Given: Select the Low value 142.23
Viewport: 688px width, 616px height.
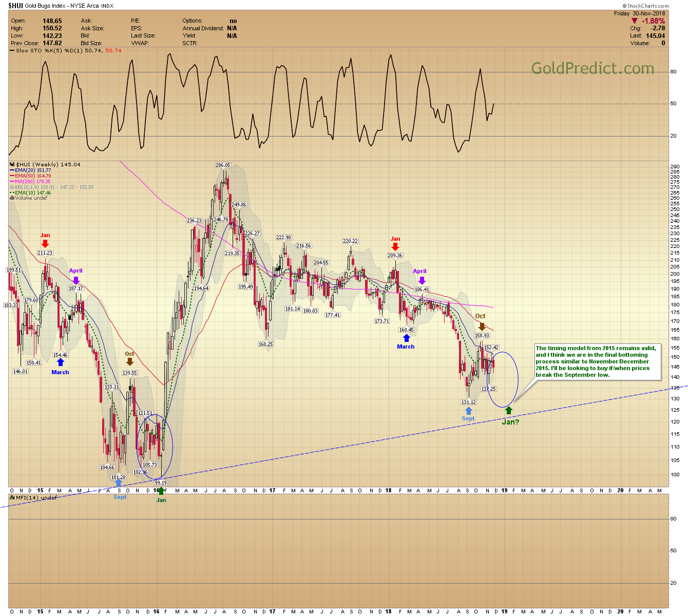Looking at the screenshot, I should 52,36.
